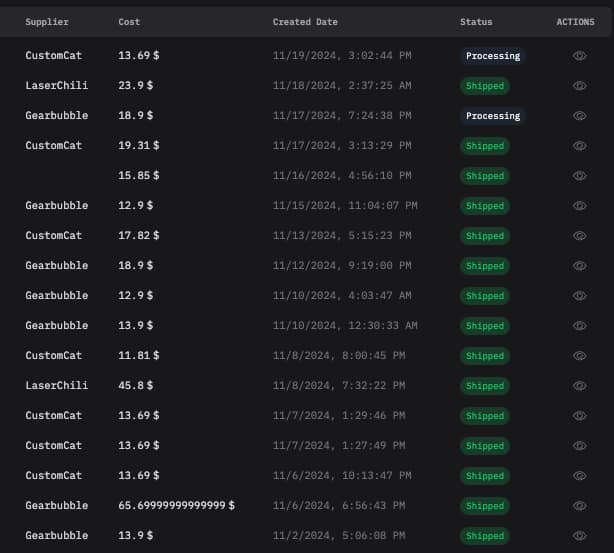
Task: View the CustomCat order costing 11.81 $
Action: click(x=579, y=356)
